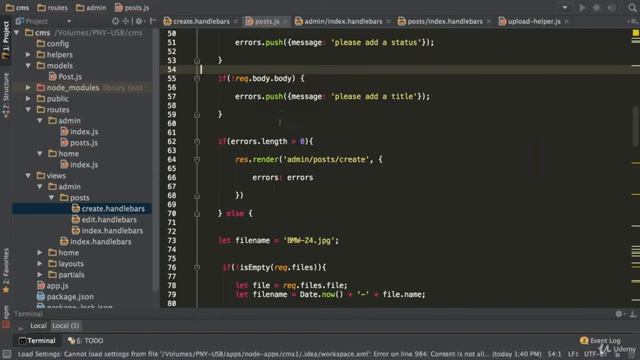640x360 pixels.
Task: Select the Local terminal session tab
Action: pyautogui.click(x=38, y=326)
